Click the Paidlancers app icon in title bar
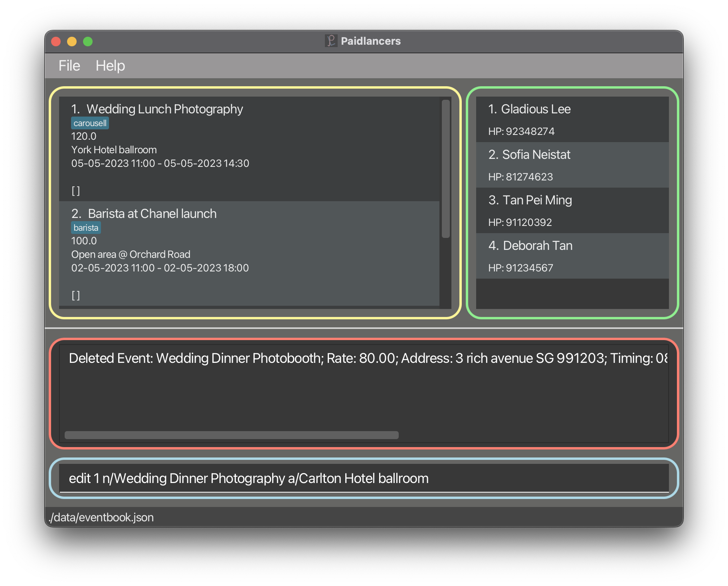 point(331,41)
